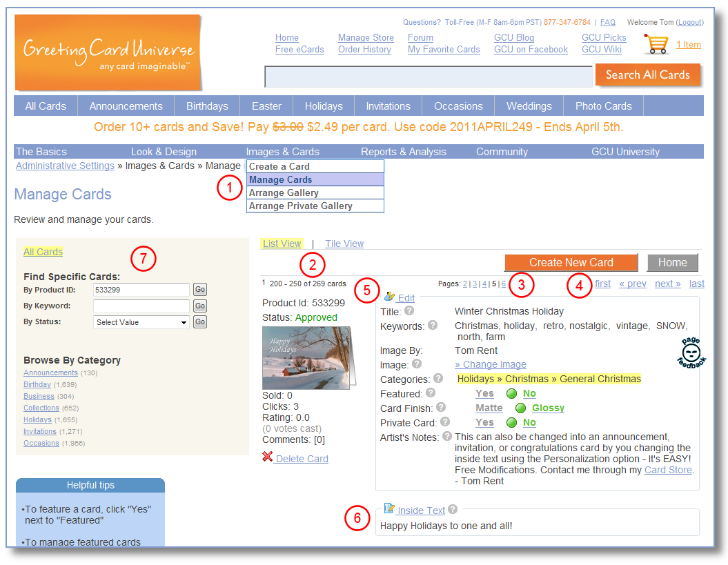
Task: Click the Create New Card button
Action: (571, 262)
